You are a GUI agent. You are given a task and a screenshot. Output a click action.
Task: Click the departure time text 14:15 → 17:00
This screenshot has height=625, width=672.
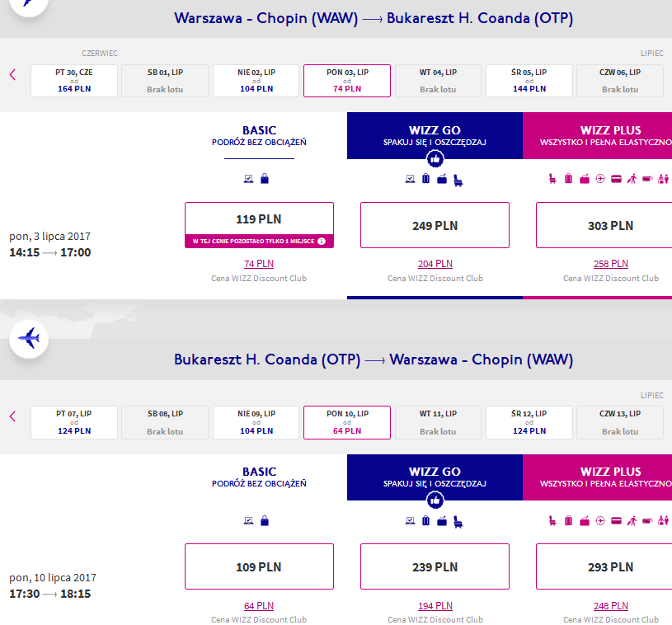50,252
